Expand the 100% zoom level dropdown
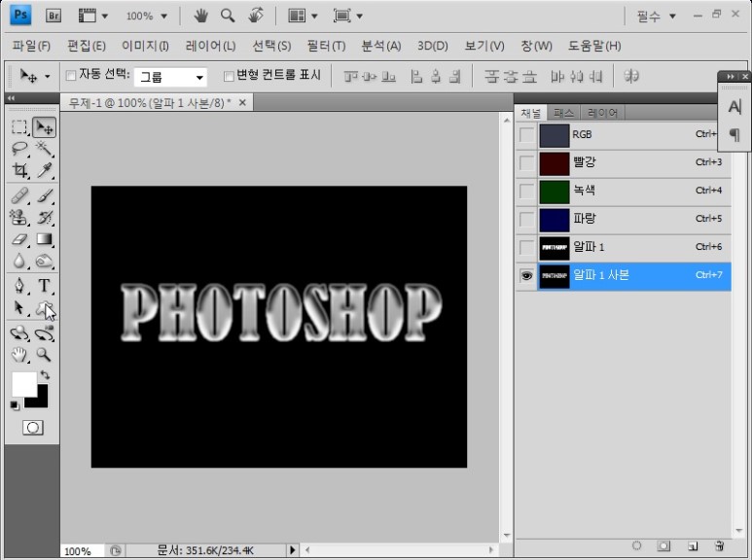 (146, 17)
